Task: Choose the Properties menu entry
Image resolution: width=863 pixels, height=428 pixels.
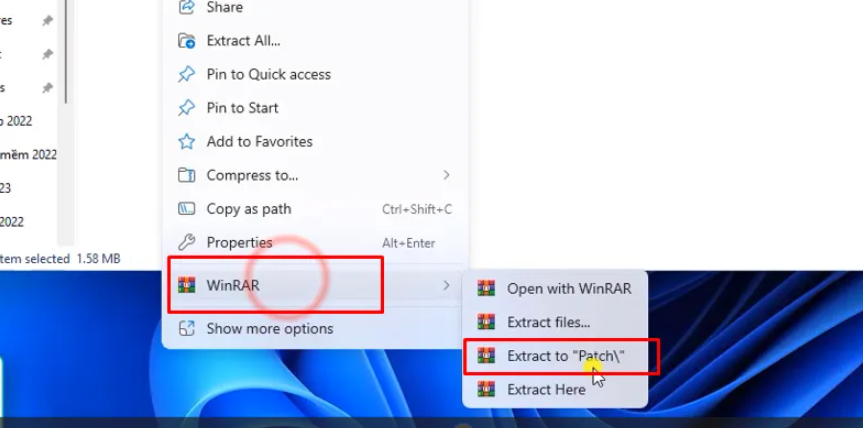Action: click(315, 243)
